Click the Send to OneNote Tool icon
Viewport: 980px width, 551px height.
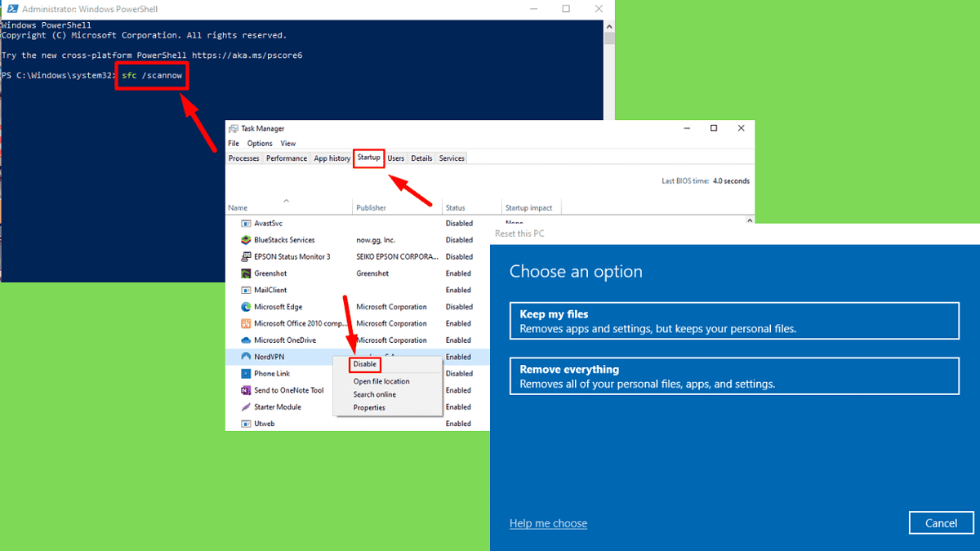tap(246, 390)
